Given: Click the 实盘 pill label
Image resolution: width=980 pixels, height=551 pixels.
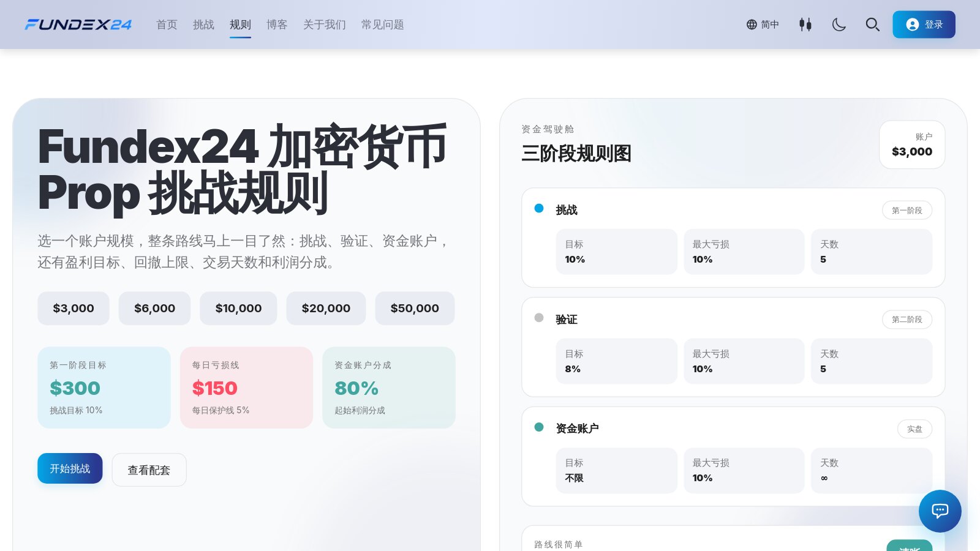Looking at the screenshot, I should [914, 429].
